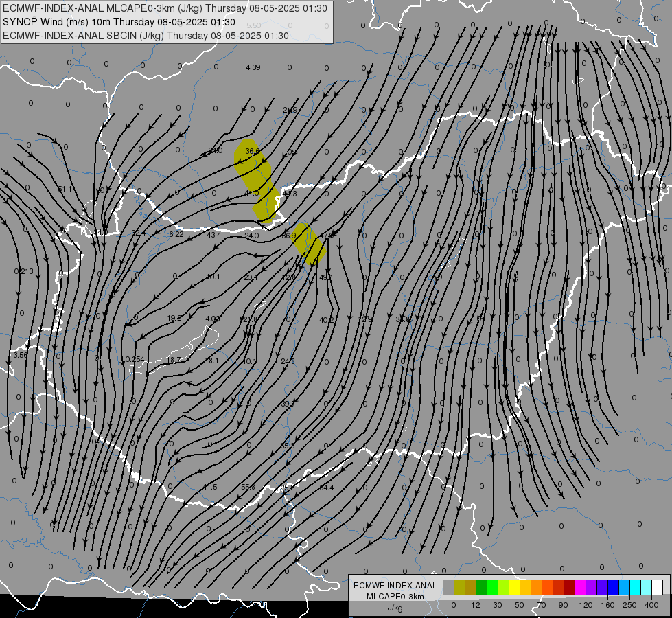Image resolution: width=672 pixels, height=618 pixels.
Task: Click the 24.8 value on the map
Action: point(288,361)
